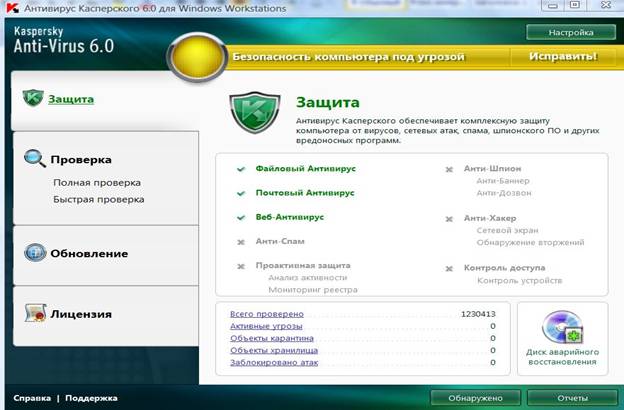Click the Диск аварийного восстановления label

(562, 357)
